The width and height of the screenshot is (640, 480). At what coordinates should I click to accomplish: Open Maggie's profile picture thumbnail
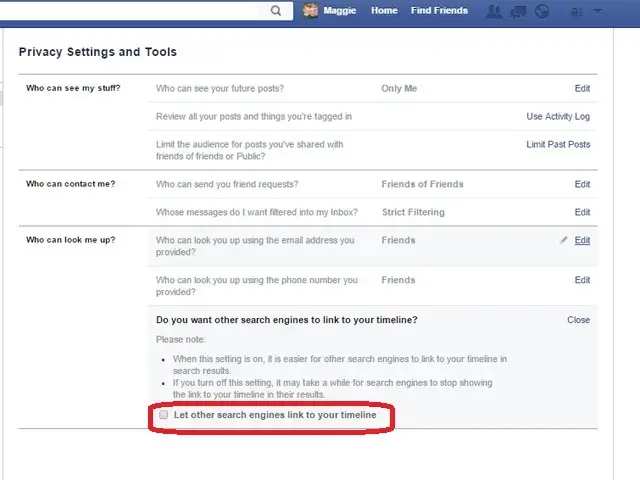[x=311, y=11]
